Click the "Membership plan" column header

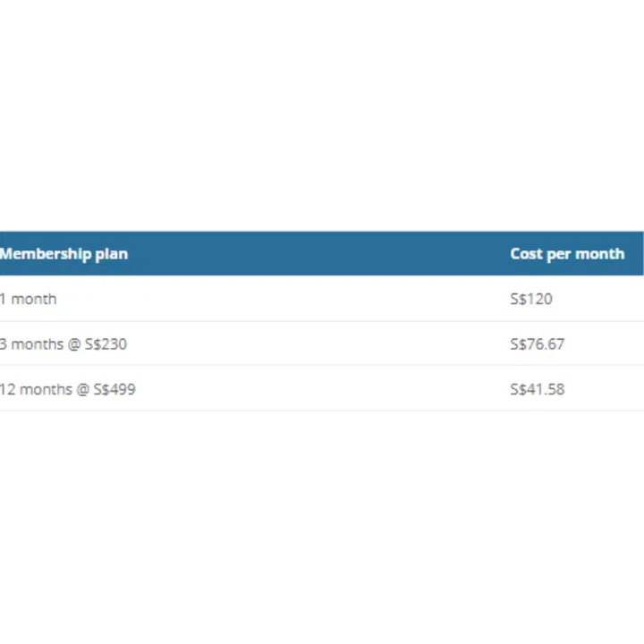[64, 254]
